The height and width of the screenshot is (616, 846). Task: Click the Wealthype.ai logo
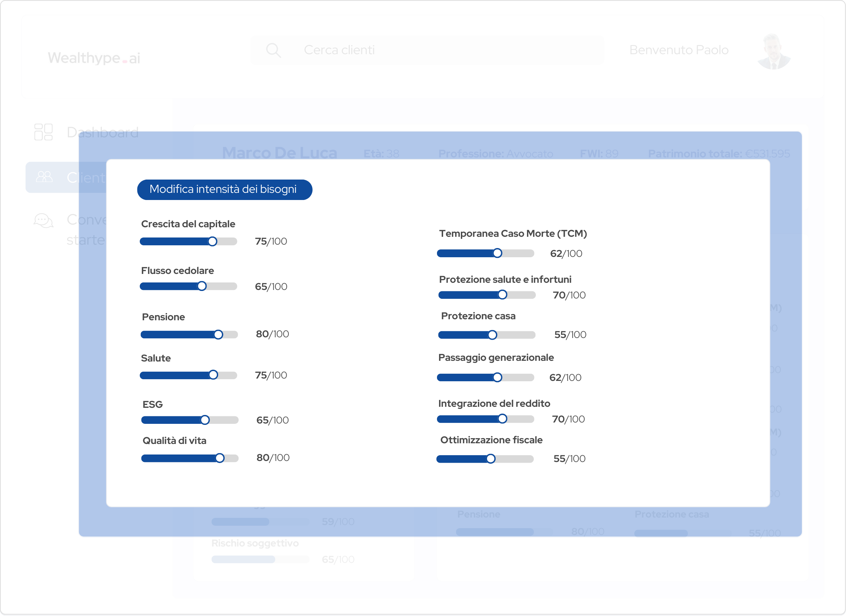(94, 58)
